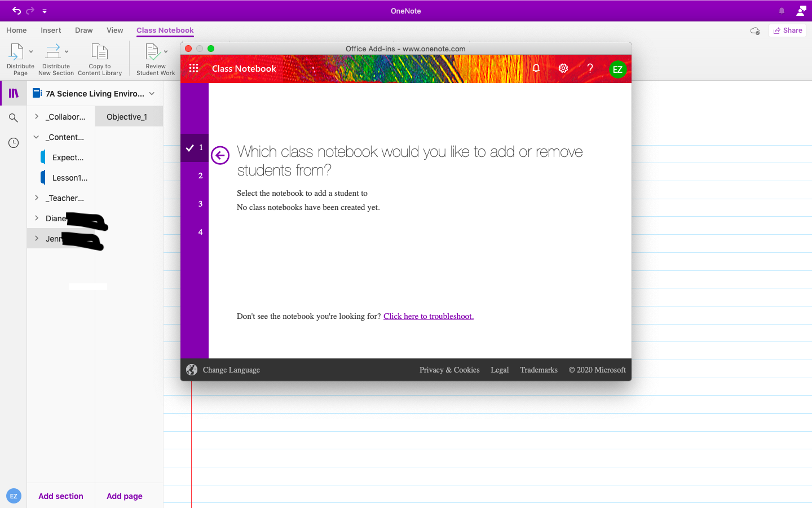Click the text 'No class notebooks have been created yet.'
Image resolution: width=812 pixels, height=508 pixels.
308,207
